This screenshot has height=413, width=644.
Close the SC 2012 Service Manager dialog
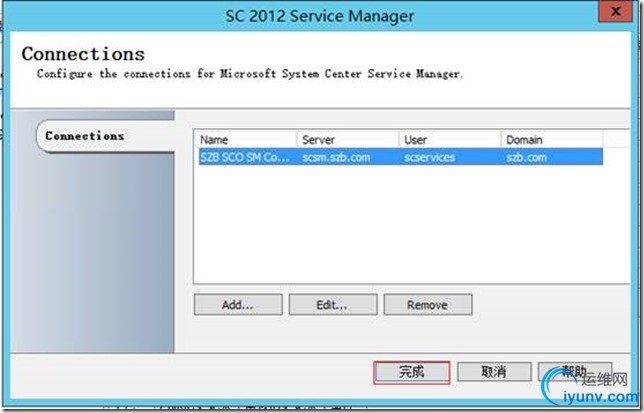(x=615, y=11)
